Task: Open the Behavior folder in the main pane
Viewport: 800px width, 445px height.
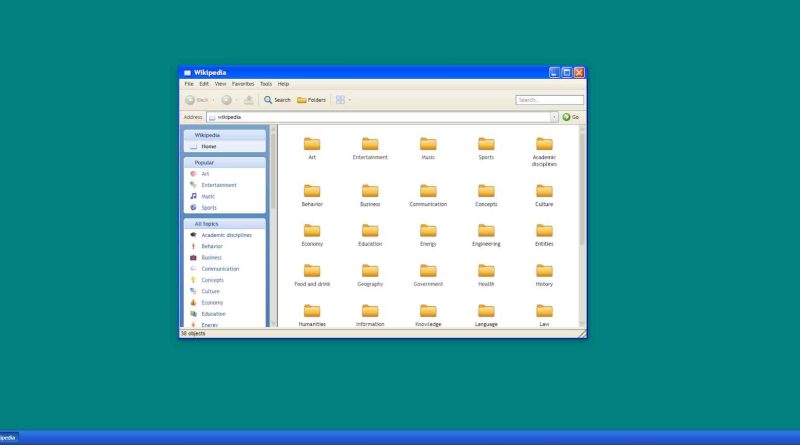Action: [x=312, y=195]
